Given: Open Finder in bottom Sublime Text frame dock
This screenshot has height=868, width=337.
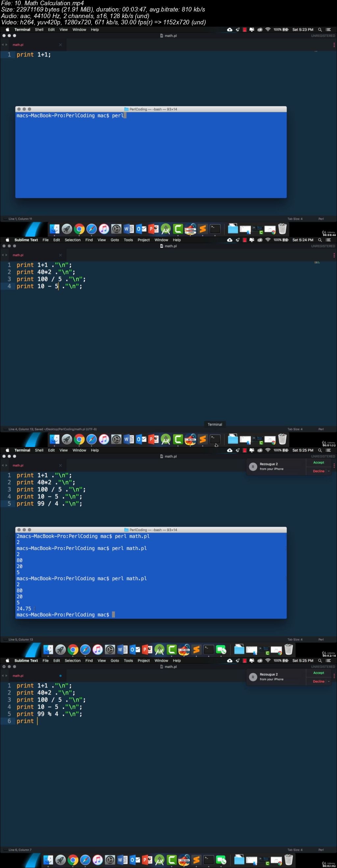Looking at the screenshot, I should pyautogui.click(x=48, y=860).
